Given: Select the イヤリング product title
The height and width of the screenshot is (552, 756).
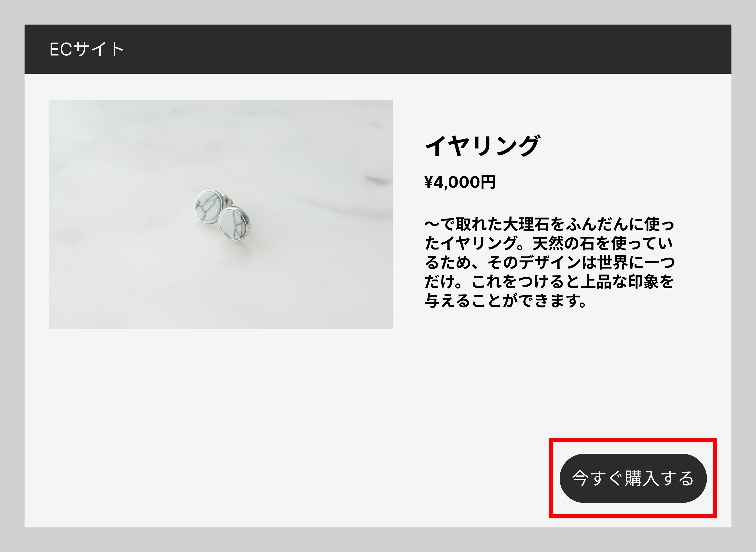Looking at the screenshot, I should (x=482, y=146).
